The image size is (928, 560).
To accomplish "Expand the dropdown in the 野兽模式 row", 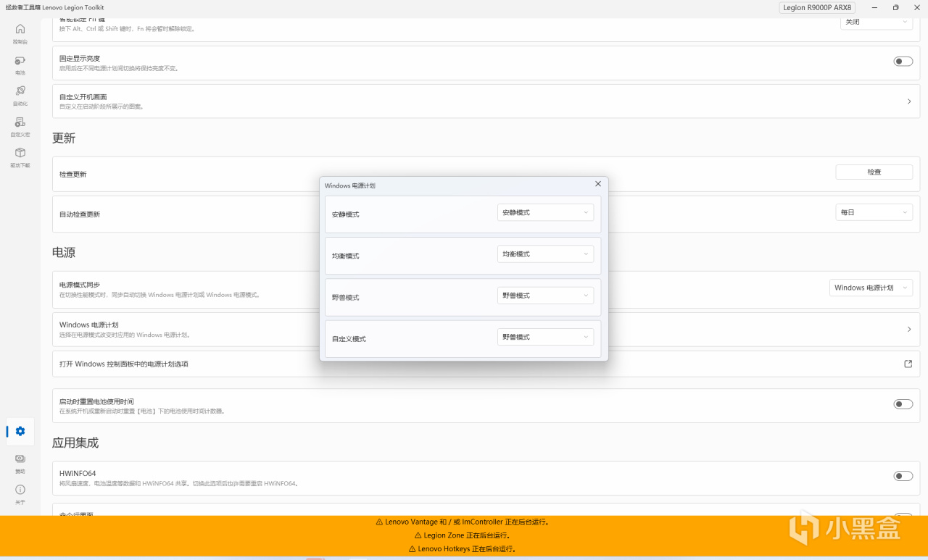I will click(545, 296).
